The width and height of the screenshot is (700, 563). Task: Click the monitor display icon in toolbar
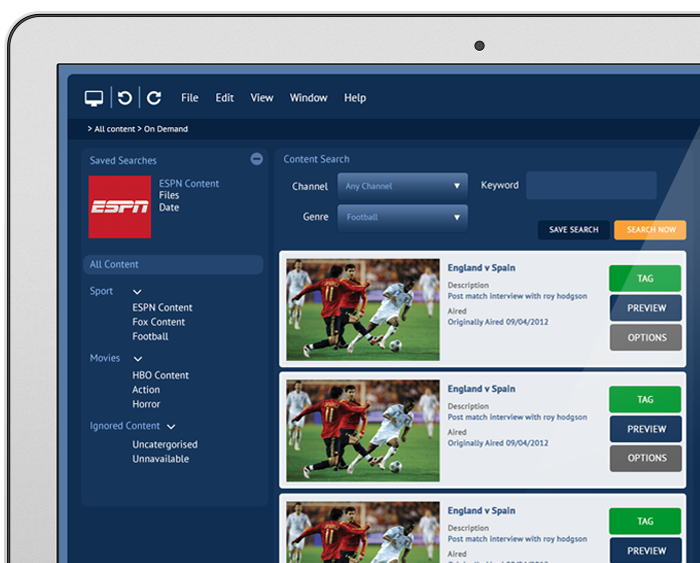94,98
